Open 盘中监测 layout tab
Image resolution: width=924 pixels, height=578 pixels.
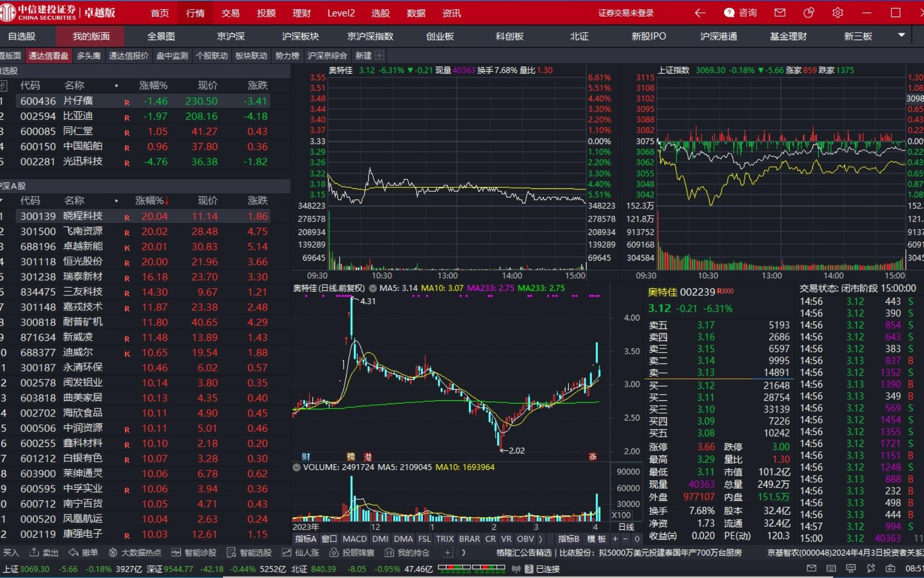pos(172,56)
